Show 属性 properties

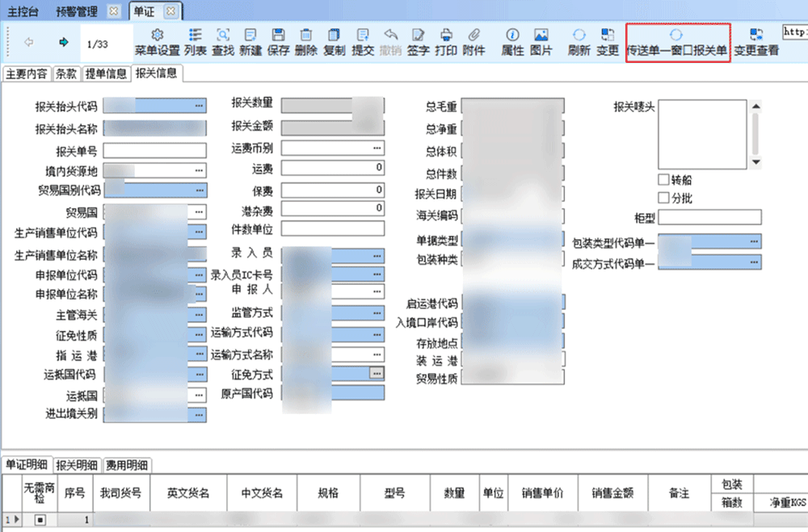(512, 42)
